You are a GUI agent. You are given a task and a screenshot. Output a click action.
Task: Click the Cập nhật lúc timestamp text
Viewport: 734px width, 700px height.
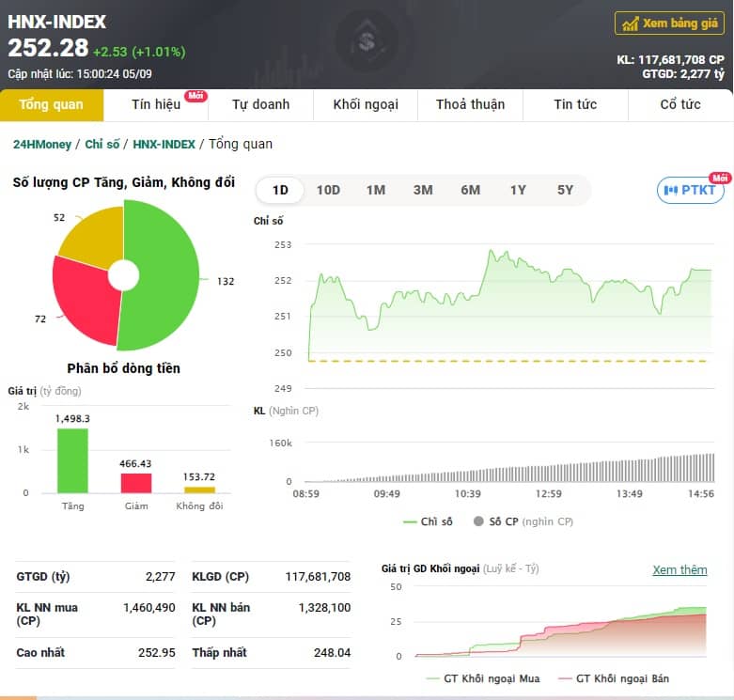tap(80, 74)
